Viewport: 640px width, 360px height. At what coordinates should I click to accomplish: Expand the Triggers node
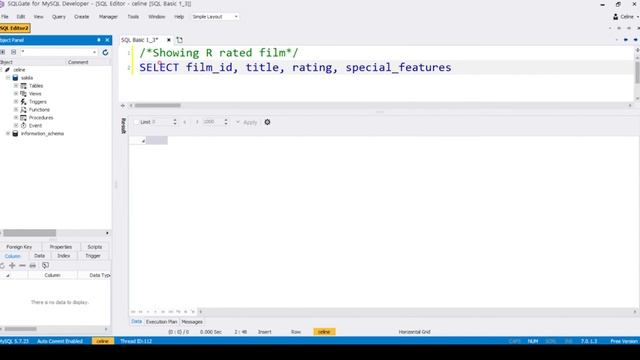tap(16, 102)
